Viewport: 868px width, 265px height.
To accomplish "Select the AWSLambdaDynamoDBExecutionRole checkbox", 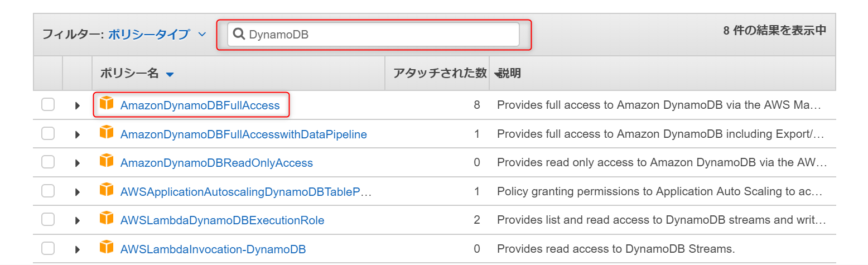I will coord(48,219).
